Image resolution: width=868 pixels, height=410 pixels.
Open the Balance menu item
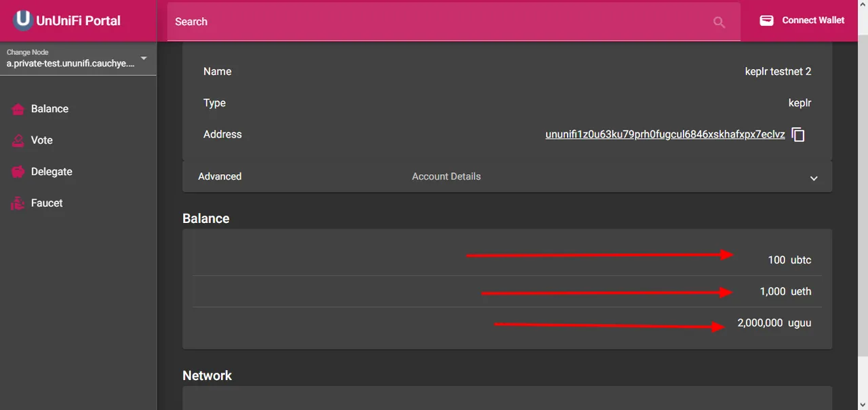tap(78, 109)
